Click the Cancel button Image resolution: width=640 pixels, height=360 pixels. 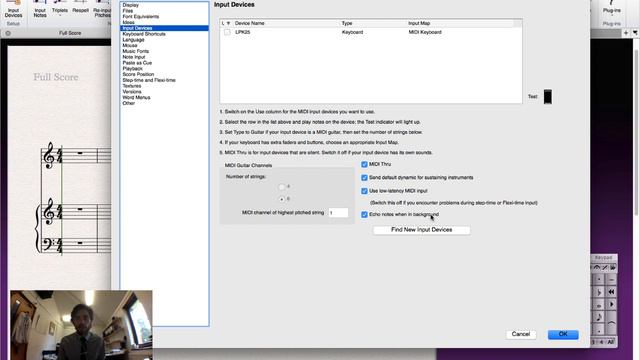[521, 334]
